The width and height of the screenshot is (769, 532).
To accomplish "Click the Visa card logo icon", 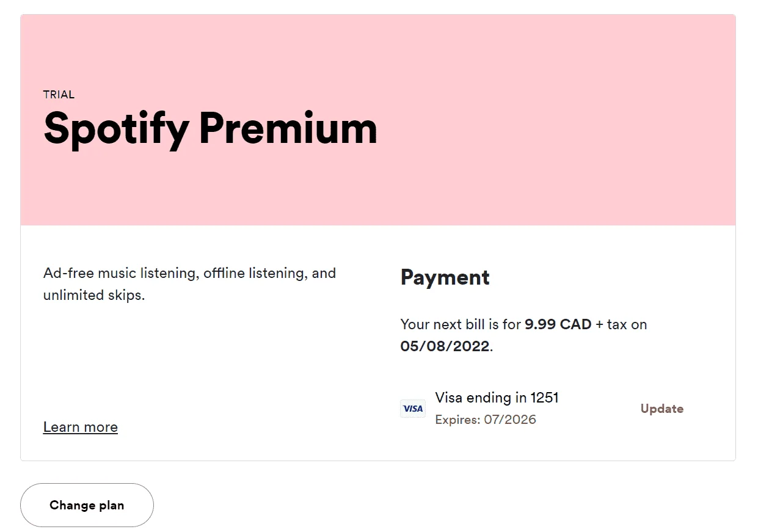I will point(413,409).
